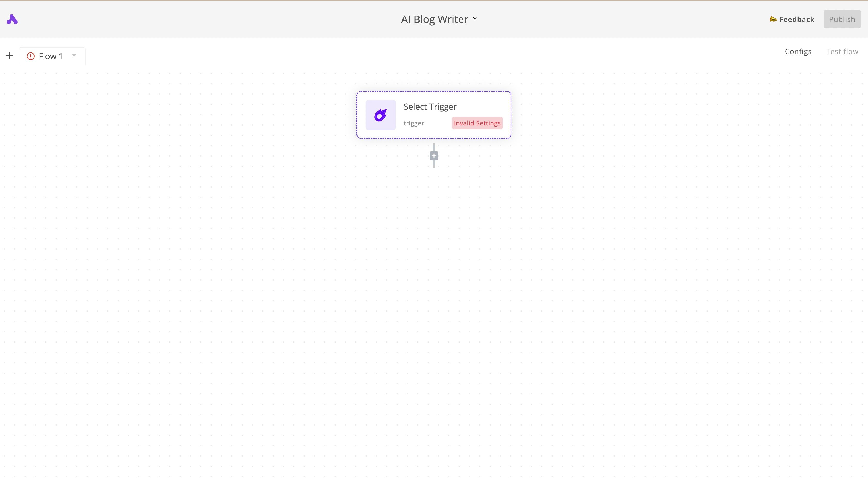Select the dashed-border trigger card
Viewport: 868px width, 486px height.
(x=434, y=115)
